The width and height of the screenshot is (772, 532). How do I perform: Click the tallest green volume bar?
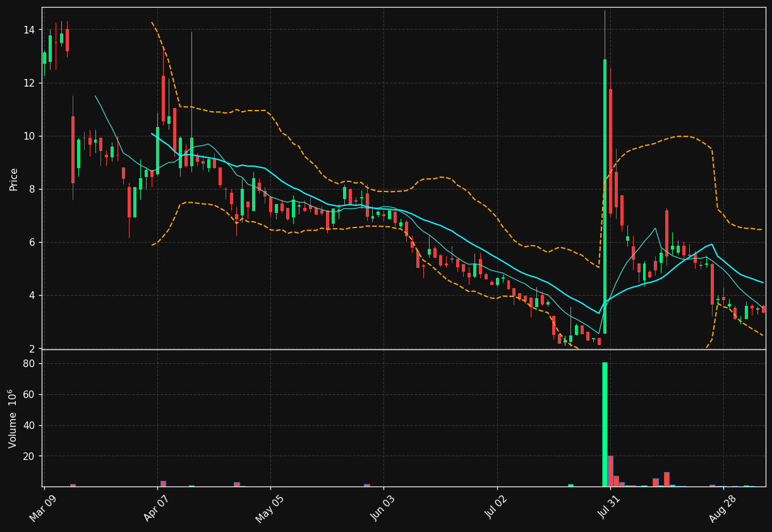click(x=605, y=424)
